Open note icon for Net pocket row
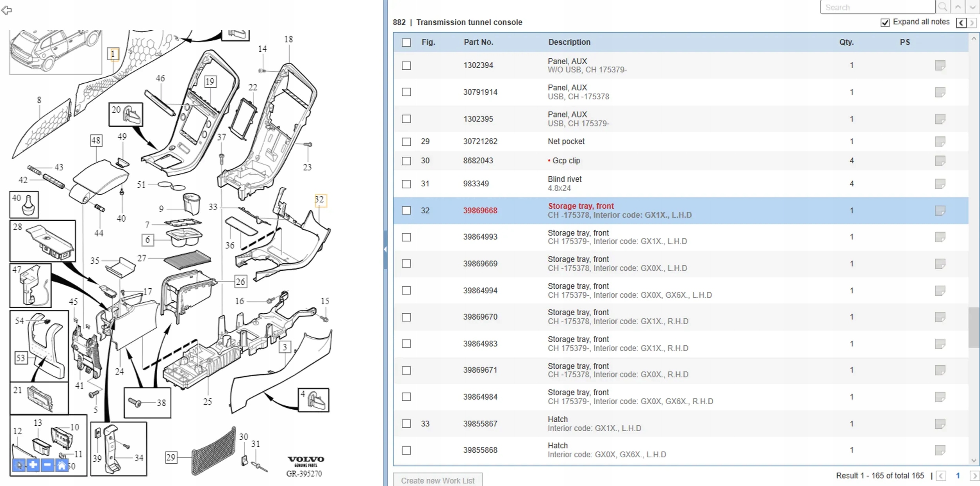Image resolution: width=980 pixels, height=486 pixels. tap(940, 141)
